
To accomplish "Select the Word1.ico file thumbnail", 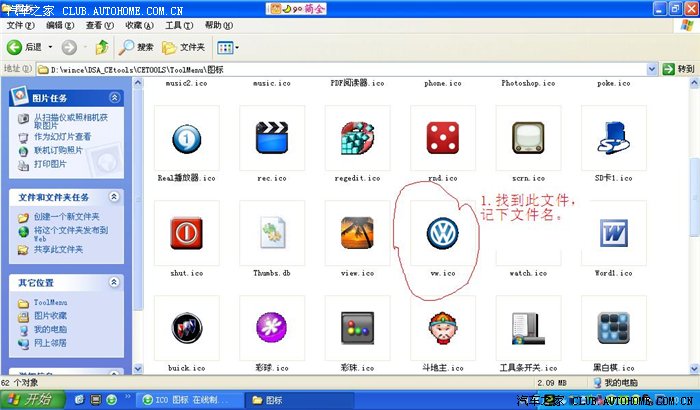I will pos(612,234).
